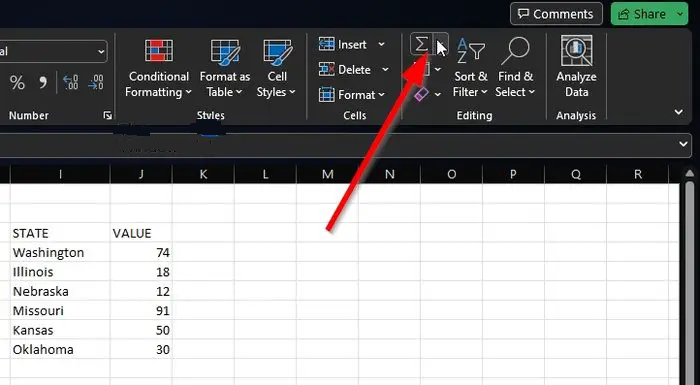Select column L header
Screen dimensions: 700x385
tap(265, 174)
